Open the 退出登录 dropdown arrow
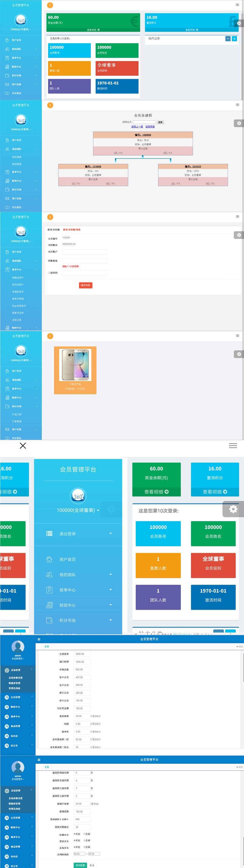 tap(110, 533)
